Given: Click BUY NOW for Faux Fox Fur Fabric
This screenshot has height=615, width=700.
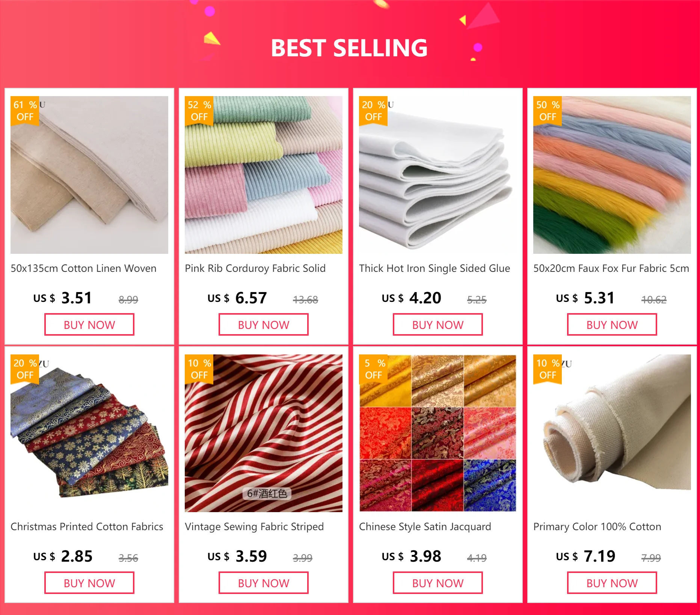Looking at the screenshot, I should [x=612, y=324].
